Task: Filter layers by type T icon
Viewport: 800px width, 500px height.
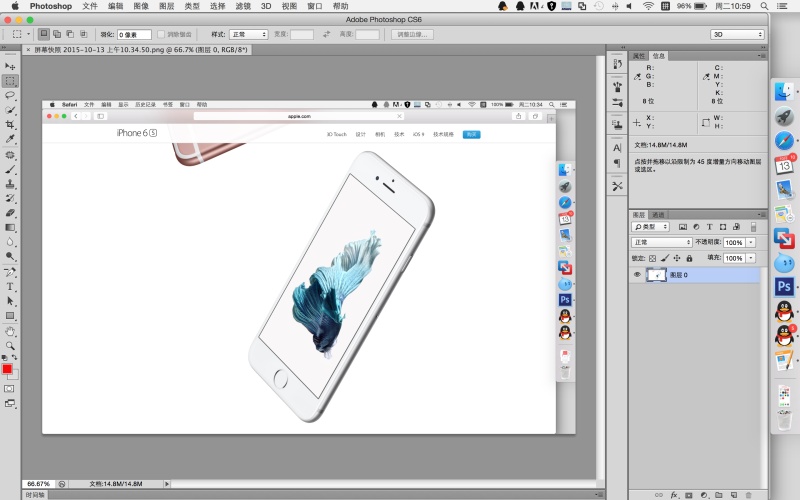Action: tap(709, 227)
